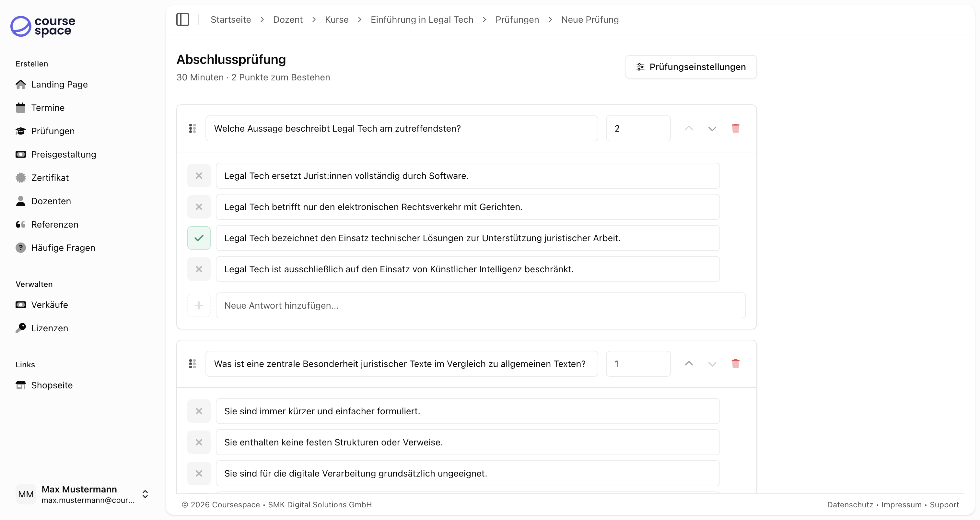Change the points value of the first question
Screen dimensions: 980x520
click(x=638, y=128)
